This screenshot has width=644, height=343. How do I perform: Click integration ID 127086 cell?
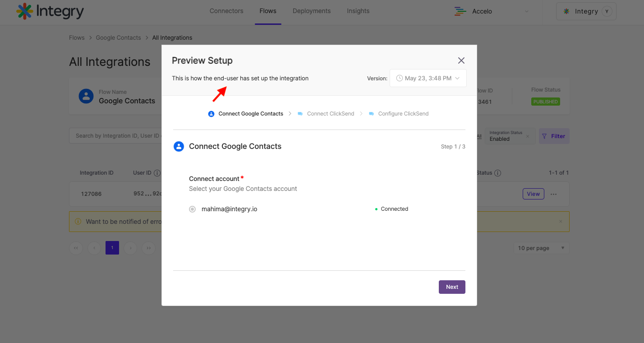91,194
